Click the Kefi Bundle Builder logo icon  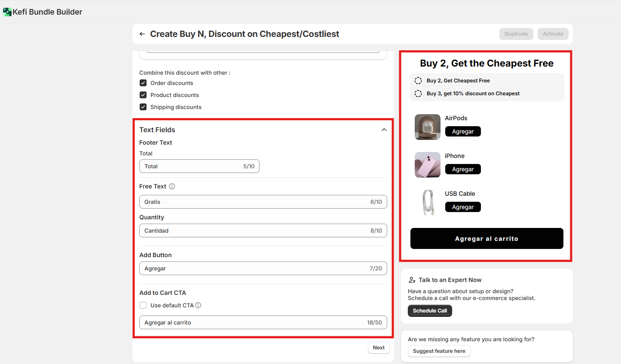7,12
